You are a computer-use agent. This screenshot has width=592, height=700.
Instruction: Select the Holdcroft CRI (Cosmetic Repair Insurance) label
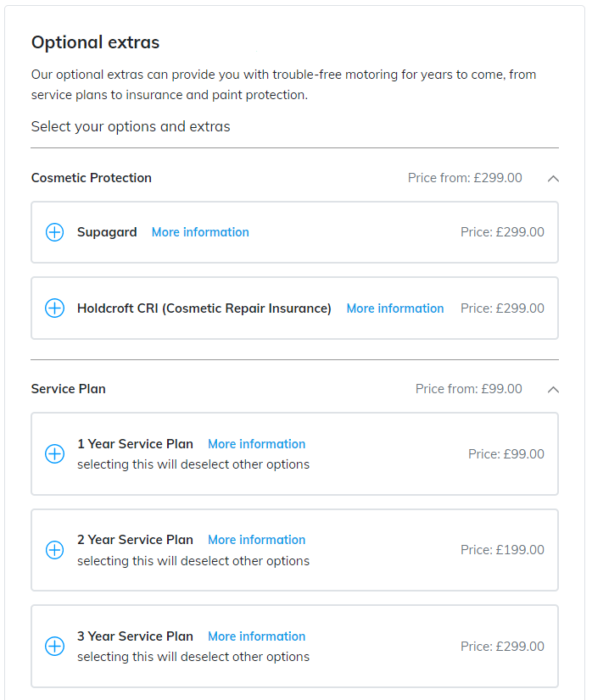[204, 308]
